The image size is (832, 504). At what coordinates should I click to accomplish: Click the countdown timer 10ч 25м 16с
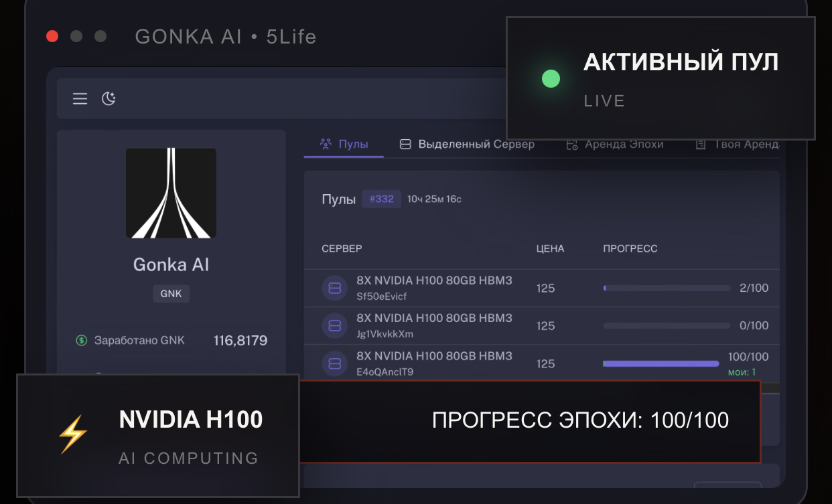(x=434, y=199)
